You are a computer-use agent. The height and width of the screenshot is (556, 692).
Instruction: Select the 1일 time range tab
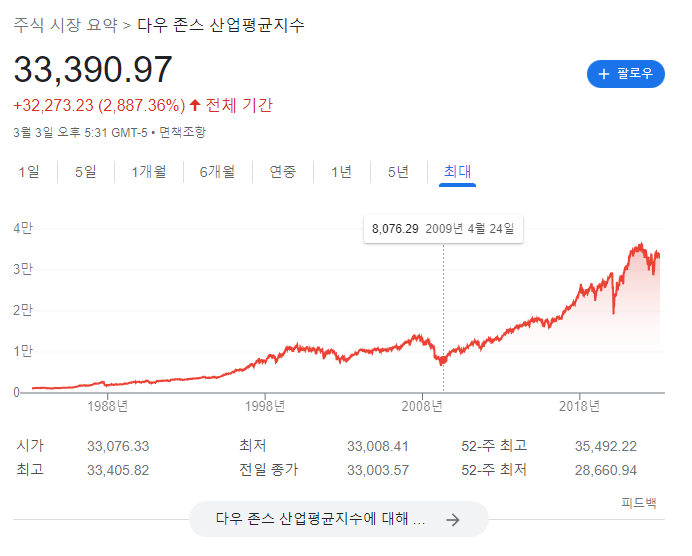pos(29,172)
